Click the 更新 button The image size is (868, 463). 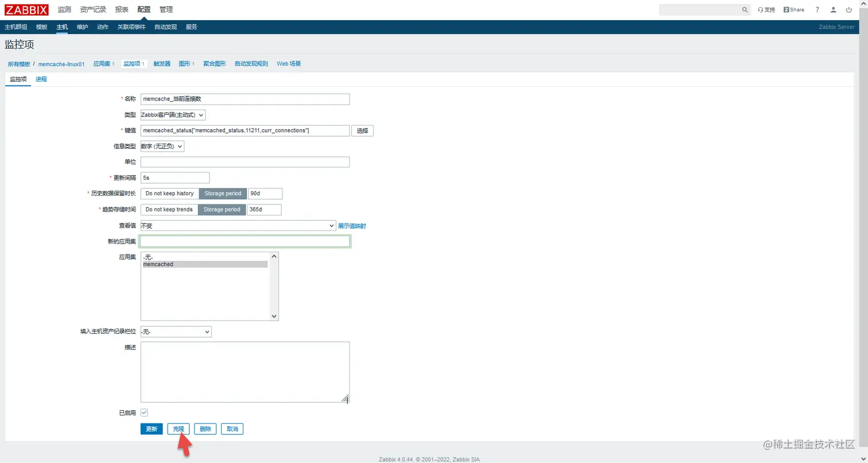pos(152,429)
